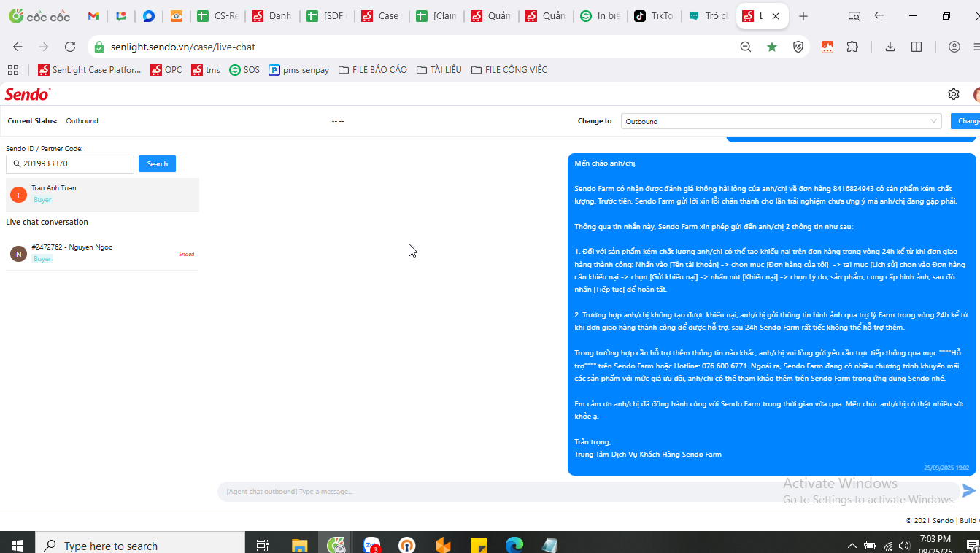Open the yellow sticky notes taskbar app
The image size is (980, 553).
[479, 545]
